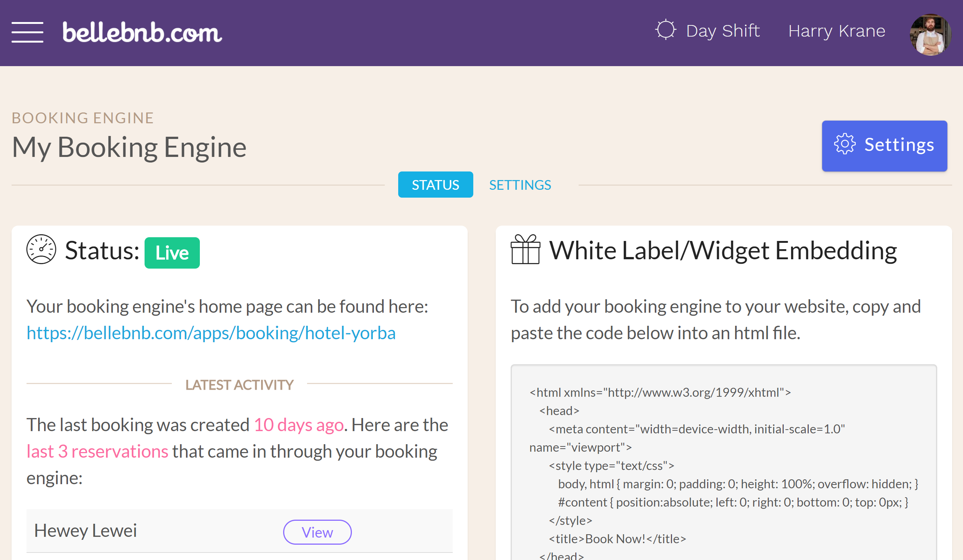Select the Day Shift label
Image resolution: width=963 pixels, height=560 pixels.
[723, 31]
